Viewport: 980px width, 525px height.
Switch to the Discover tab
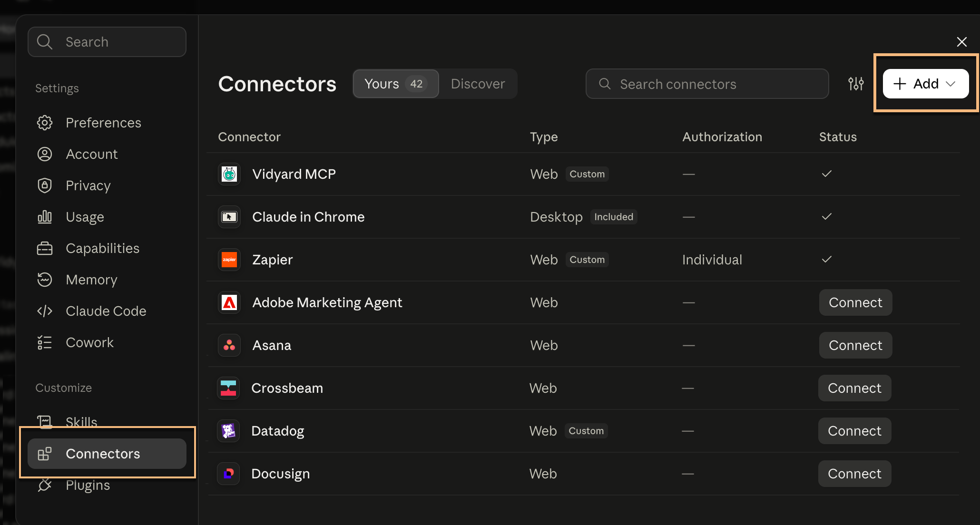(478, 84)
